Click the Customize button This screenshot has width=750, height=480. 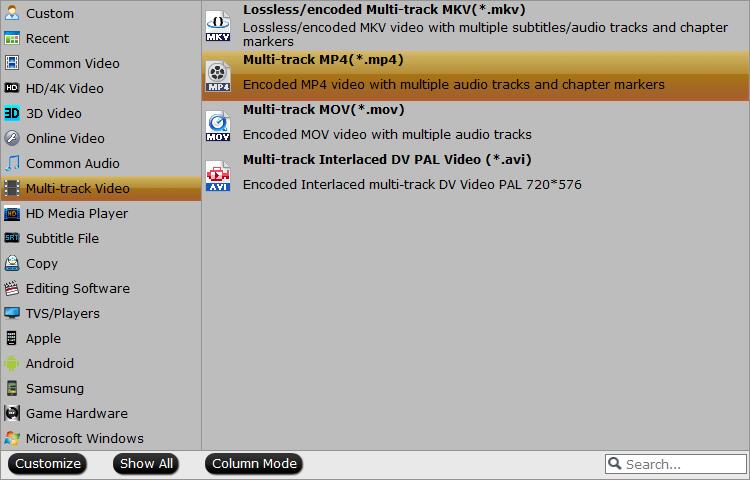pyautogui.click(x=47, y=464)
